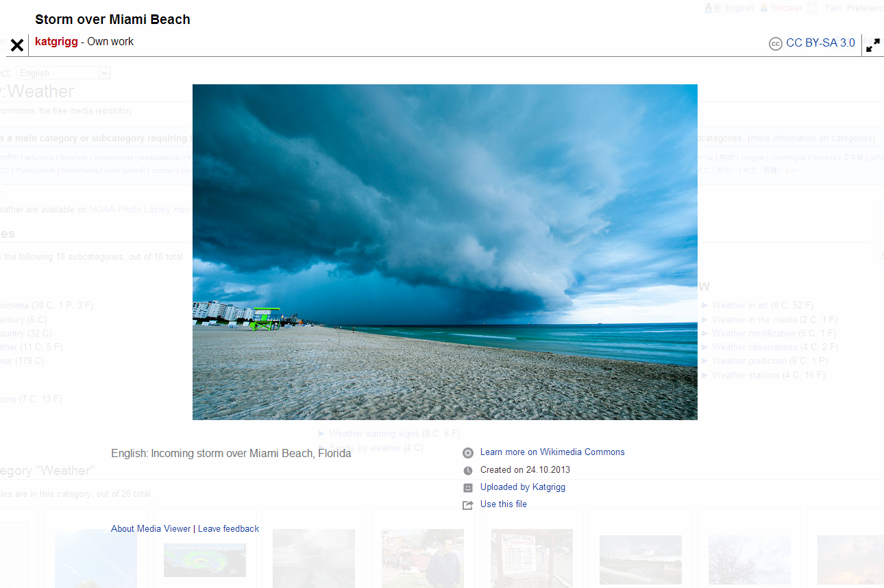
Task: Open the bare tree photo thumbnail
Action: point(750,560)
